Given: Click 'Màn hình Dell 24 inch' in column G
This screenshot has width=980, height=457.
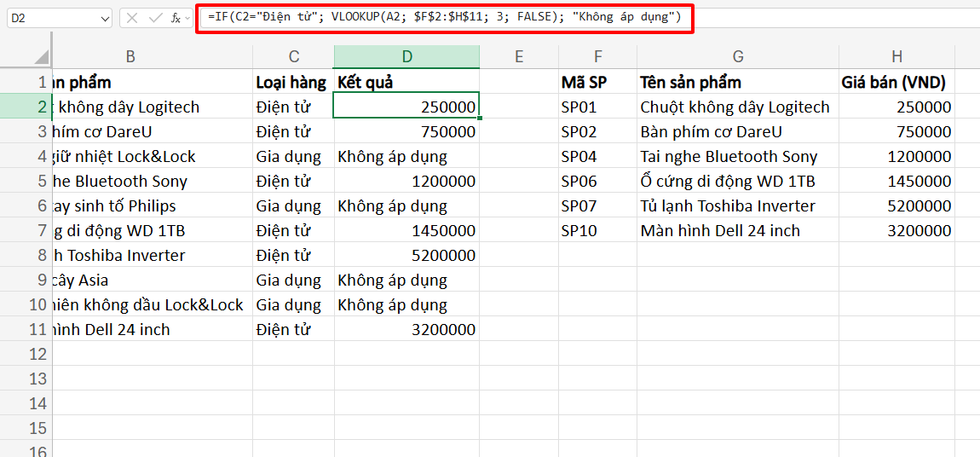Looking at the screenshot, I should 737,231.
